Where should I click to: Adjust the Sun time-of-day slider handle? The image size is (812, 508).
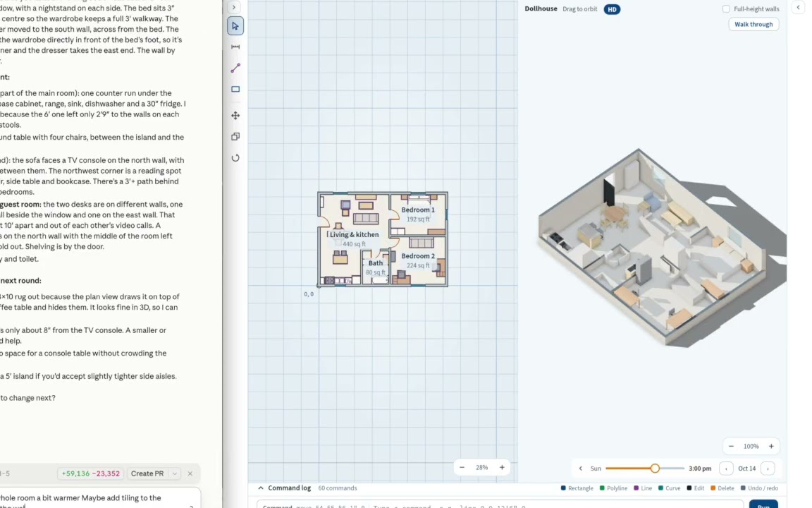[655, 468]
